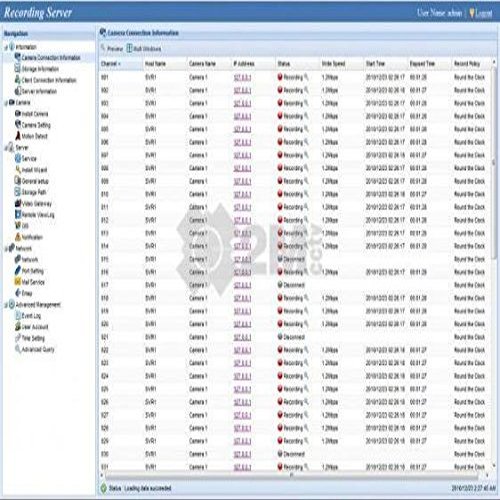500x500 pixels.
Task: Click the disconnect status icon for channel 015
Action: 280,259
